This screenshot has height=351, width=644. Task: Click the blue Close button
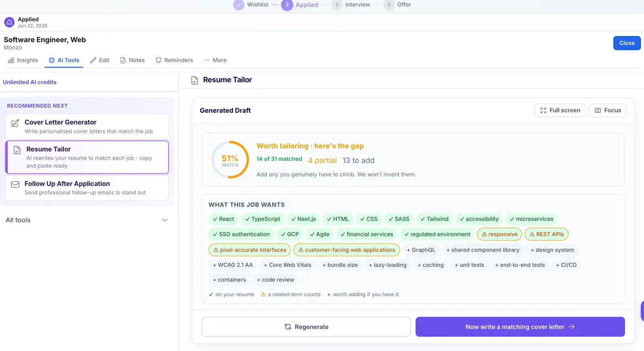pyautogui.click(x=627, y=43)
